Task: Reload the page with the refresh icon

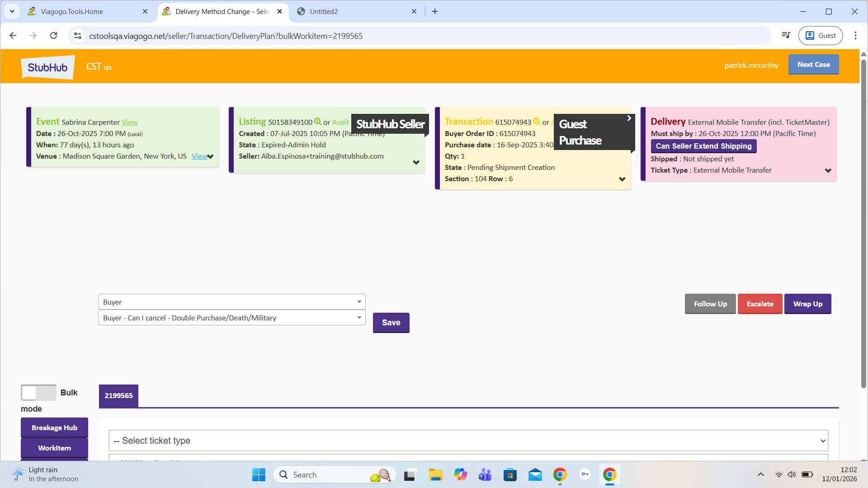Action: [53, 36]
